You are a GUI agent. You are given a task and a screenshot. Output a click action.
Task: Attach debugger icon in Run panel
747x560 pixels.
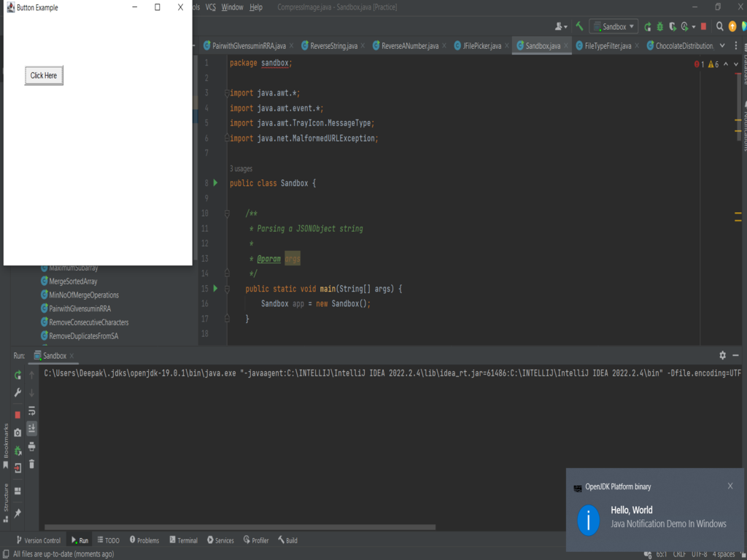pos(18,450)
